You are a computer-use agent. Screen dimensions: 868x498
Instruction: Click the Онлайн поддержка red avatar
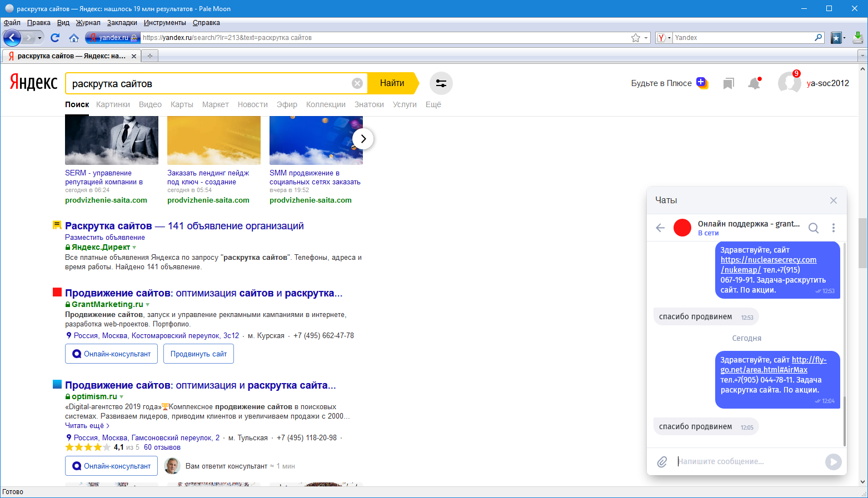tap(682, 228)
